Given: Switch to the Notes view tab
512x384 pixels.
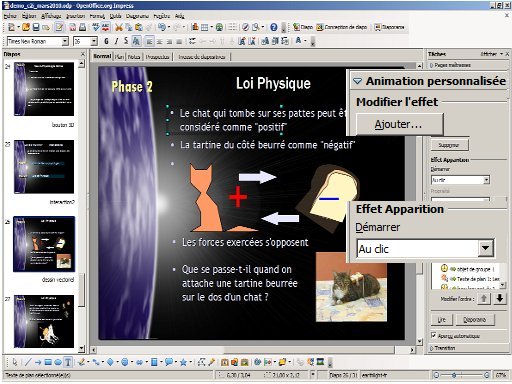Looking at the screenshot, I should pos(134,57).
